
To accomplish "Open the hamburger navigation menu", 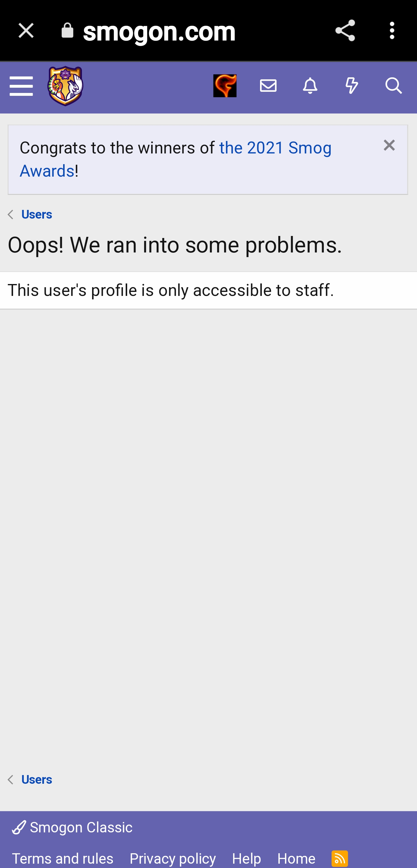I will click(x=21, y=86).
